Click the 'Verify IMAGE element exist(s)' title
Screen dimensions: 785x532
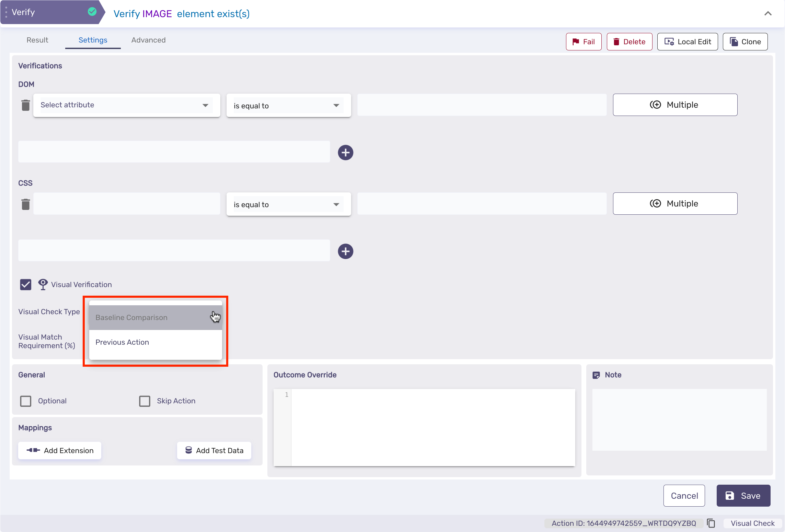[x=182, y=14]
